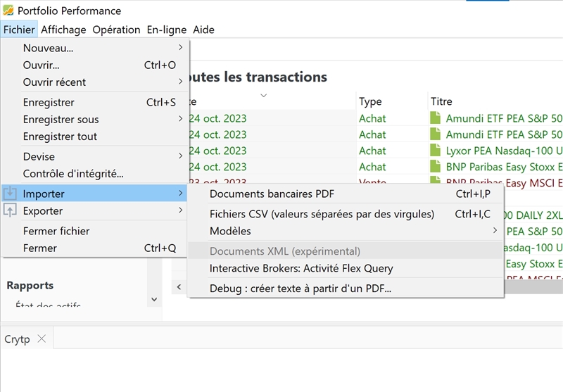Expand the Enregistrer sous submenu

pyautogui.click(x=95, y=119)
